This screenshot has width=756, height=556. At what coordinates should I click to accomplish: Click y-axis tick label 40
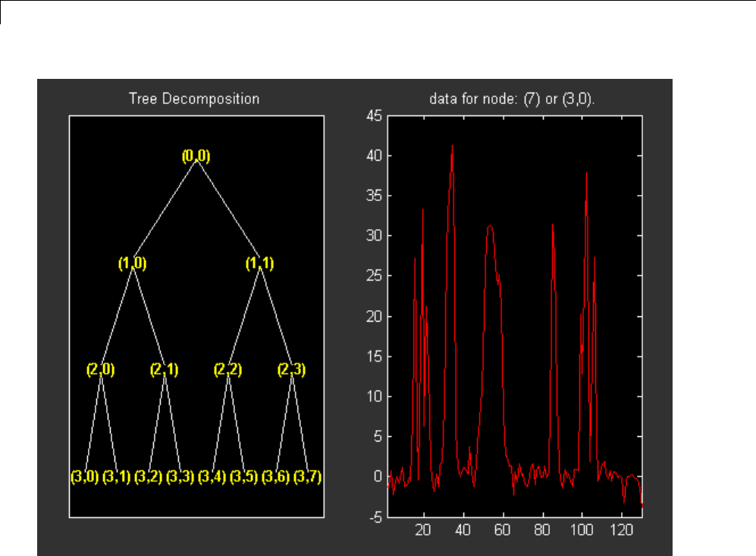(x=374, y=155)
